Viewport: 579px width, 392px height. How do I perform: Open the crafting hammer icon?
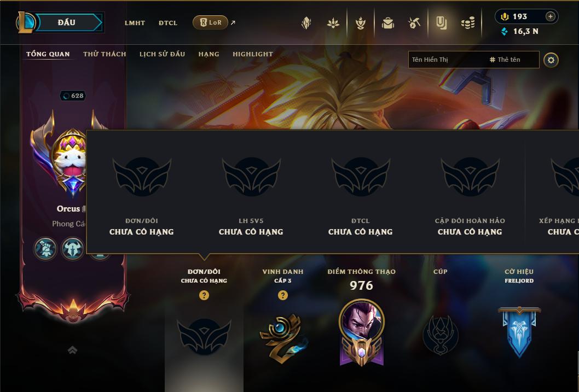click(414, 23)
